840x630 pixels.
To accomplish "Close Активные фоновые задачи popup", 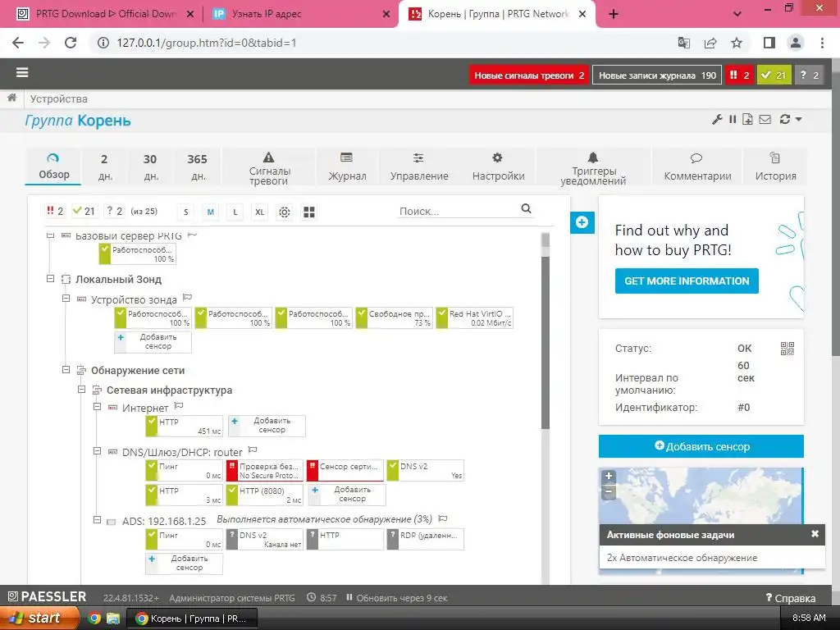I will coord(815,534).
